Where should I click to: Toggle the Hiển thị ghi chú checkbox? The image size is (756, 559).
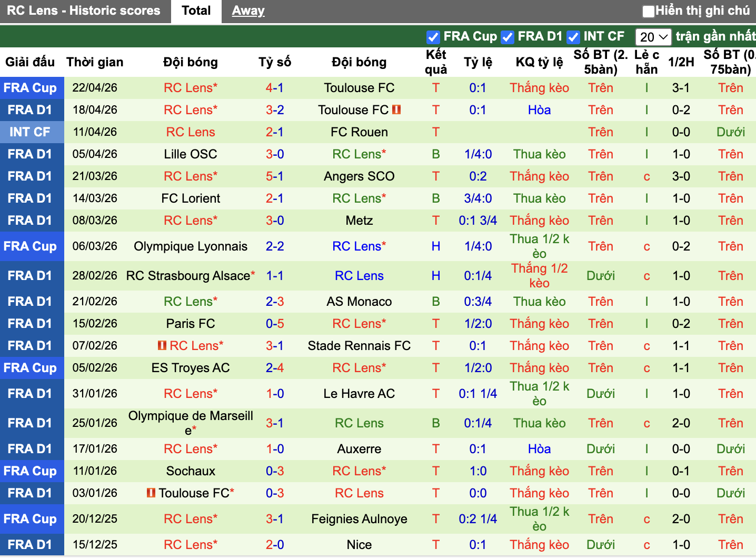point(648,11)
